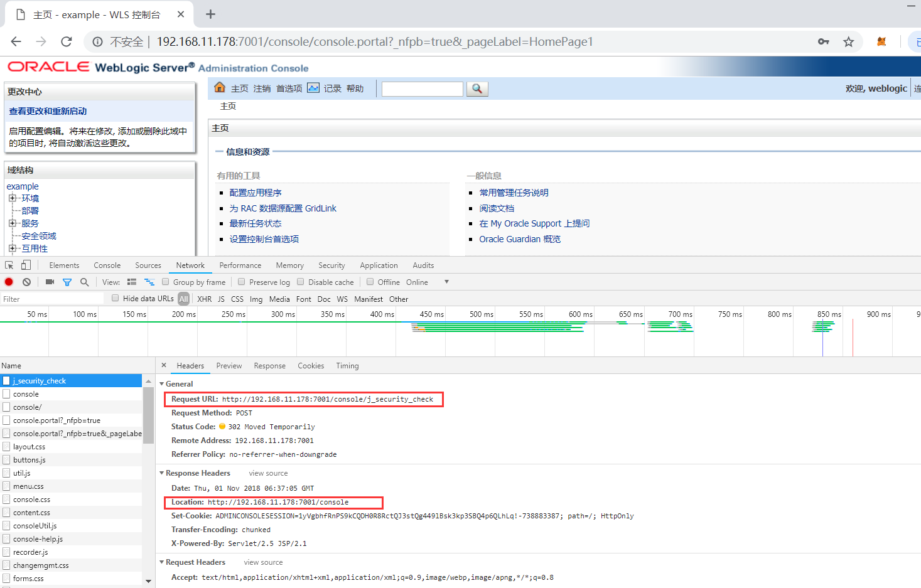Clear the network log
The height and width of the screenshot is (588, 921).
pos(26,282)
